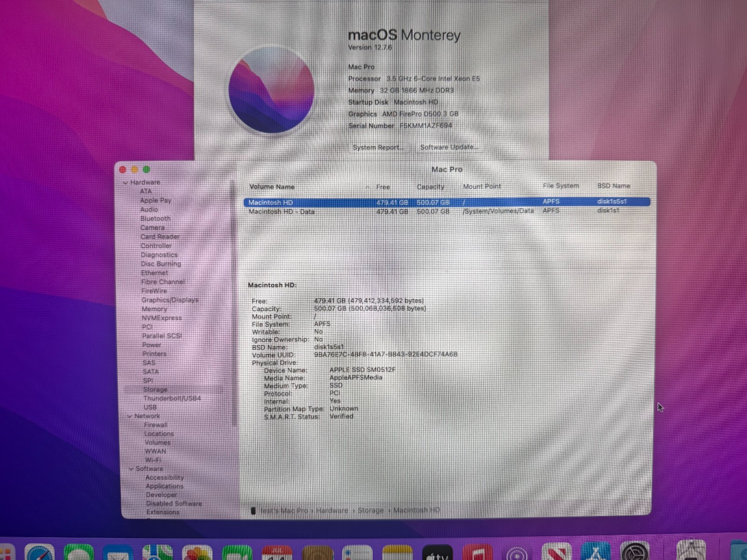Screen dimensions: 747x560
Task: Select Volumes under Network
Action: click(x=158, y=442)
